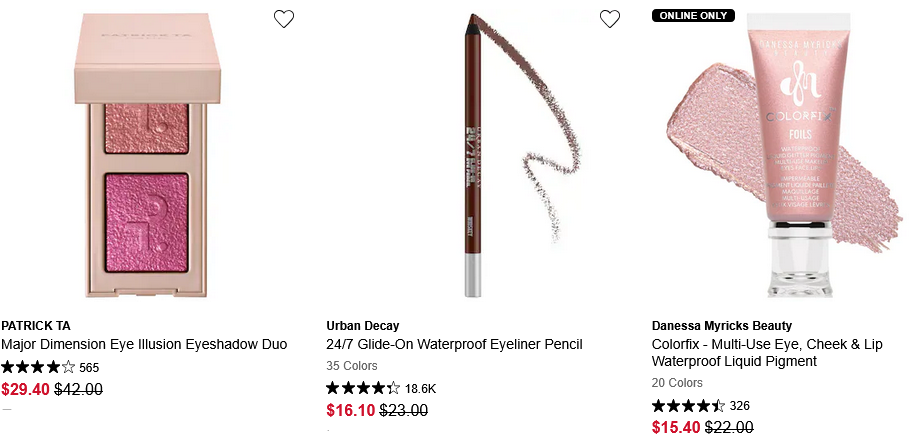Click the Urban Decay brand name

363,326
